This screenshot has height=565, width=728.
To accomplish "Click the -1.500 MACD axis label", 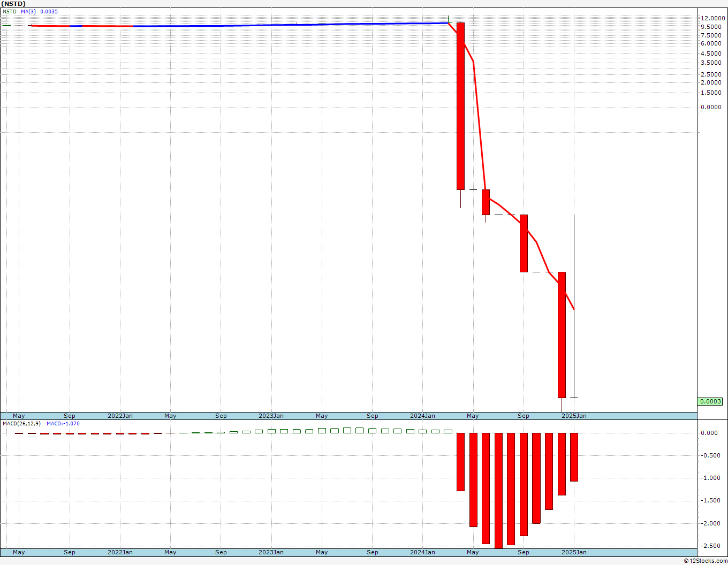I will (710, 501).
